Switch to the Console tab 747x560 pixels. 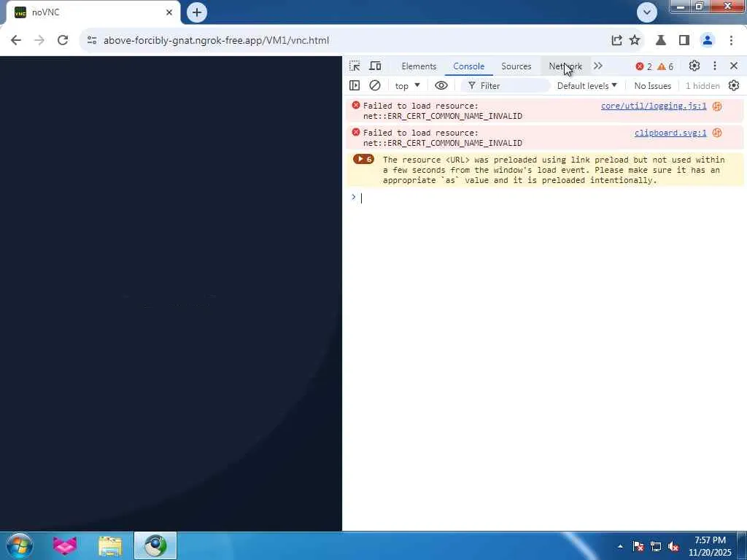pos(469,66)
